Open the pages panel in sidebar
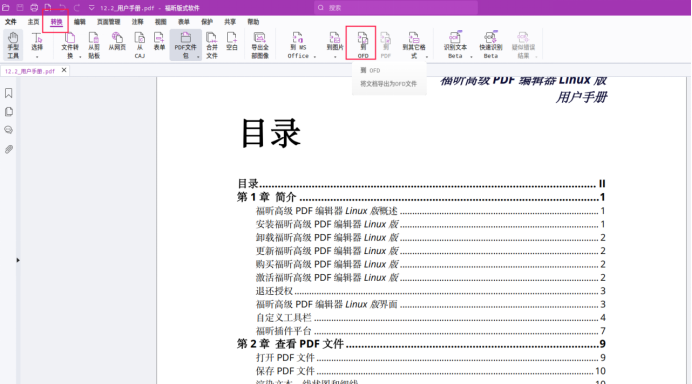The image size is (692, 384). coord(8,112)
